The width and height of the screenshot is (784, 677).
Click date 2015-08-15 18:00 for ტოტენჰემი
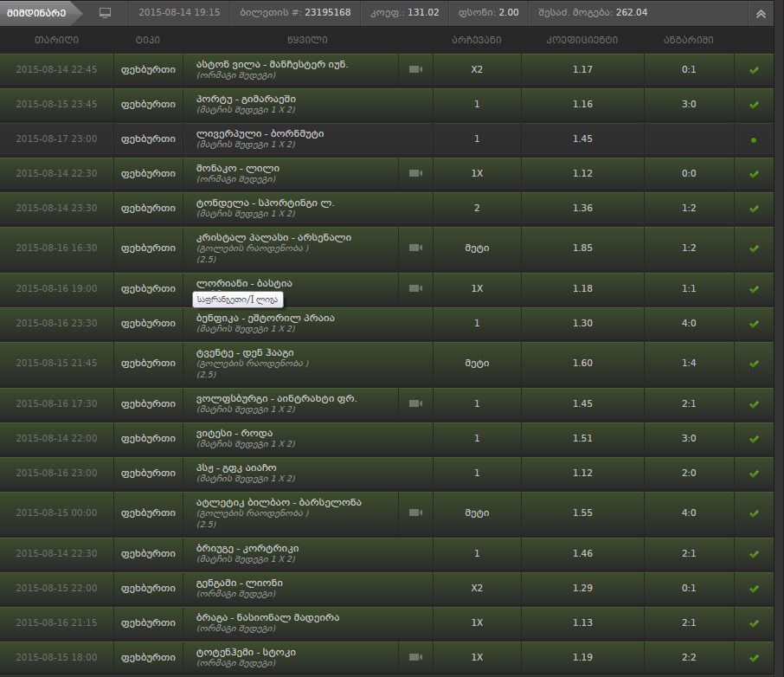point(56,657)
